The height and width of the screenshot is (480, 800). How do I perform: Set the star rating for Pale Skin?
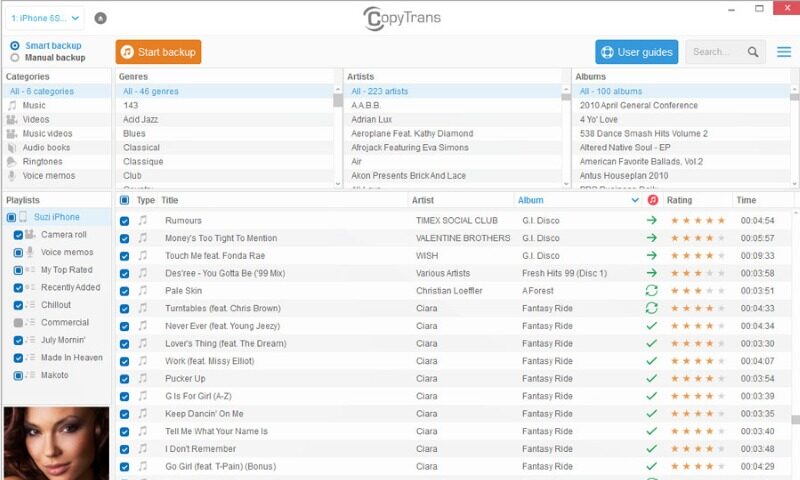(x=697, y=291)
